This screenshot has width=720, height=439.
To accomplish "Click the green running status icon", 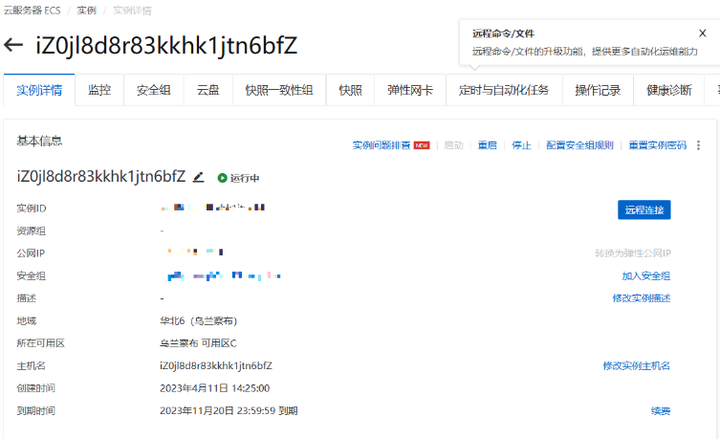I will click(222, 178).
